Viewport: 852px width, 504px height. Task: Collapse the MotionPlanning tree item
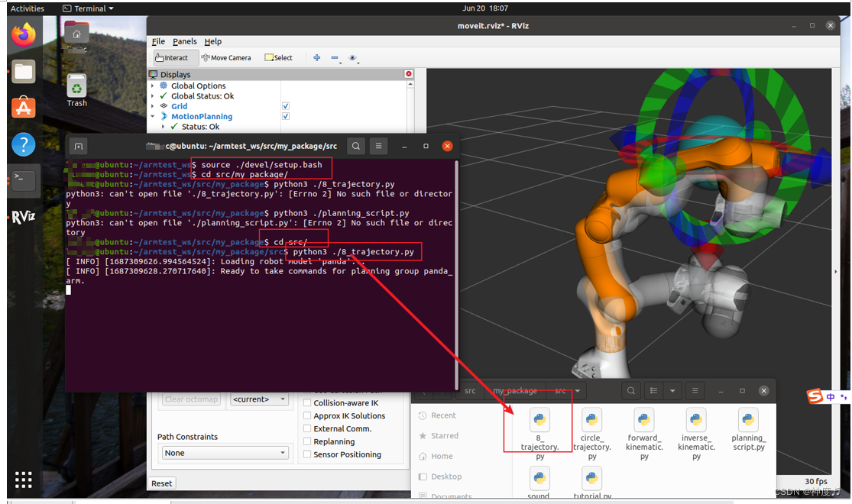[153, 116]
